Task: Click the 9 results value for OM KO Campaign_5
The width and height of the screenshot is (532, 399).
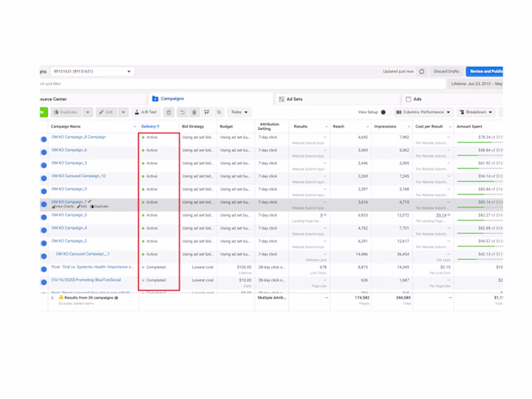Action: [321, 215]
